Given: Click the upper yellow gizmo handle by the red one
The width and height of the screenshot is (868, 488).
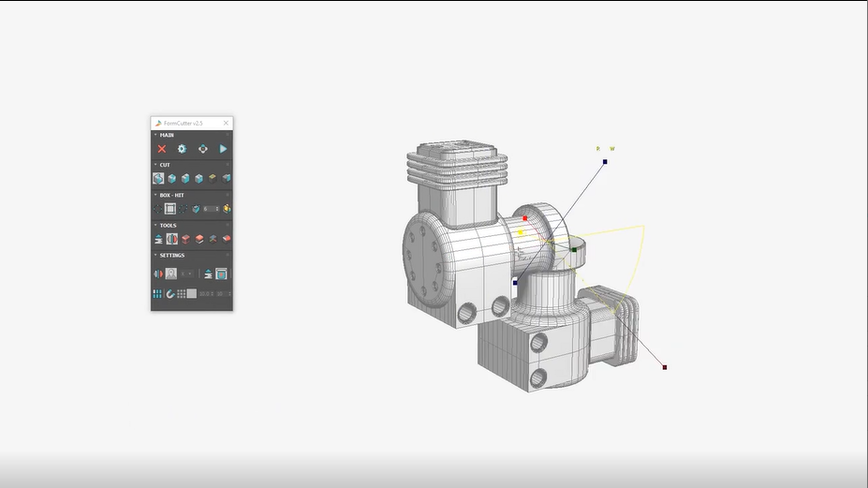Looking at the screenshot, I should tap(521, 232).
